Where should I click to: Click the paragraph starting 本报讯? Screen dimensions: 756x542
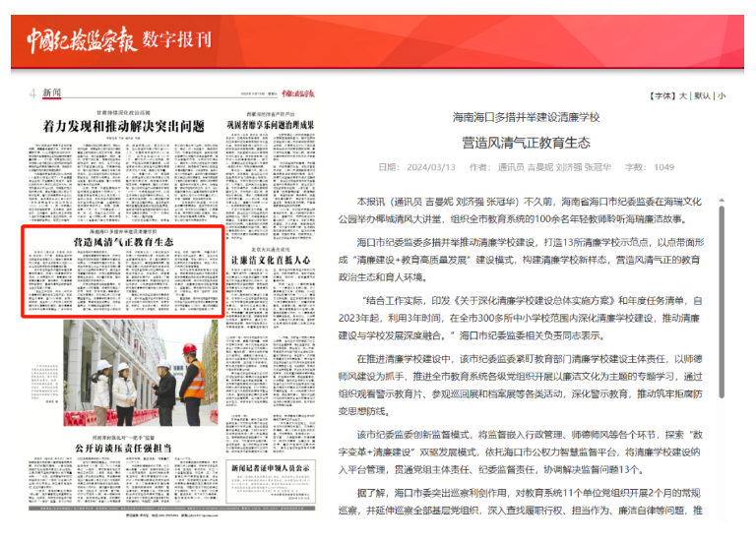click(521, 211)
